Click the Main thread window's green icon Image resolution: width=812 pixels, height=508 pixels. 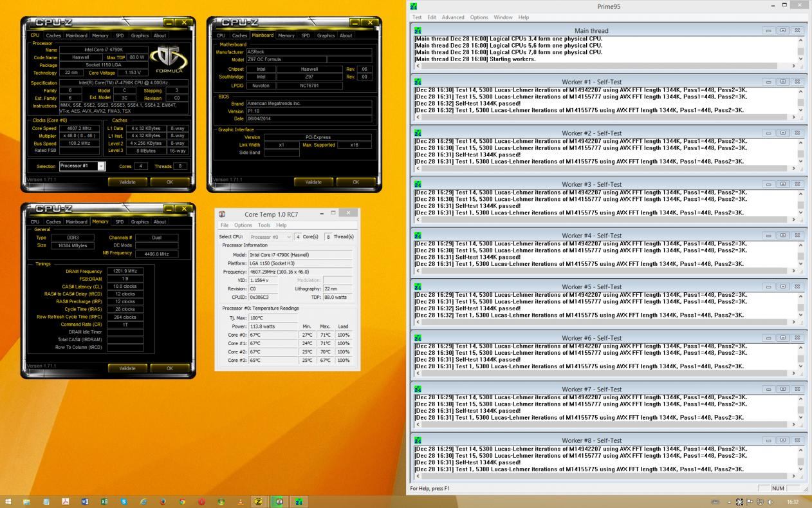click(x=418, y=30)
